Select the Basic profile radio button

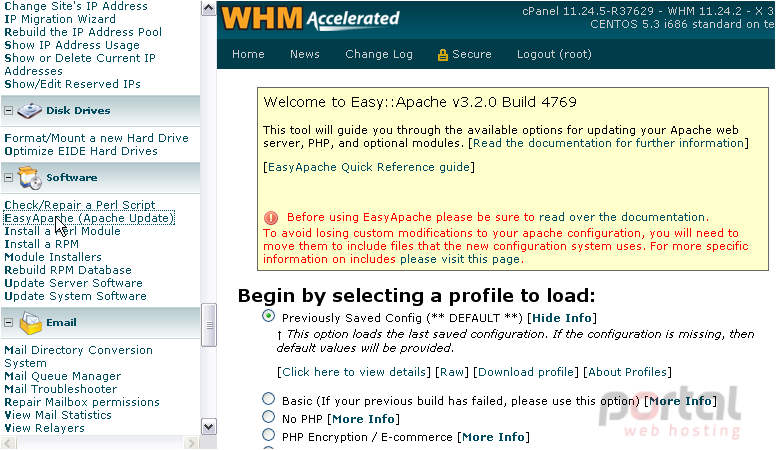[x=269, y=399]
